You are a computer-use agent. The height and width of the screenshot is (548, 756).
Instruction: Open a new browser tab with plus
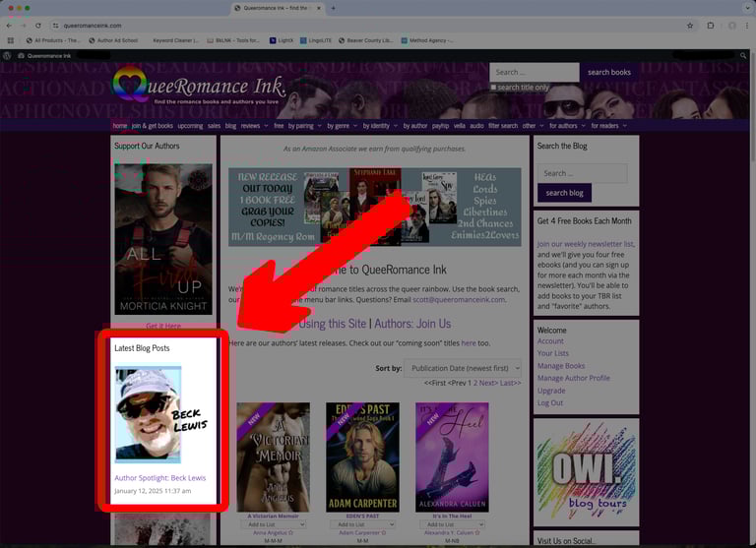coord(333,8)
